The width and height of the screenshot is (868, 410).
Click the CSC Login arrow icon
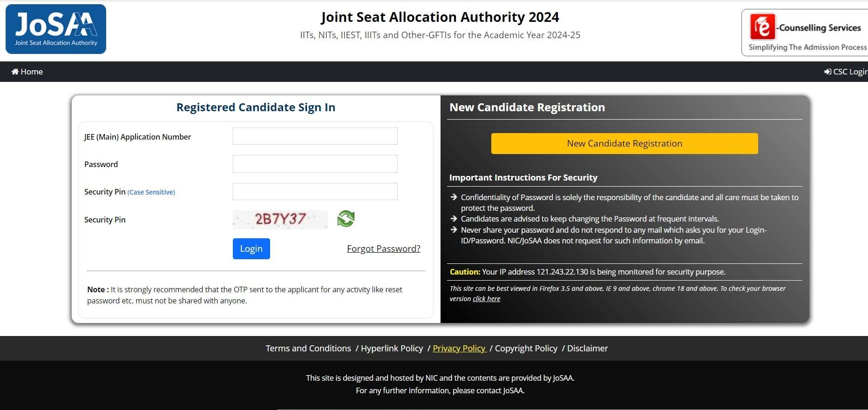click(x=828, y=71)
